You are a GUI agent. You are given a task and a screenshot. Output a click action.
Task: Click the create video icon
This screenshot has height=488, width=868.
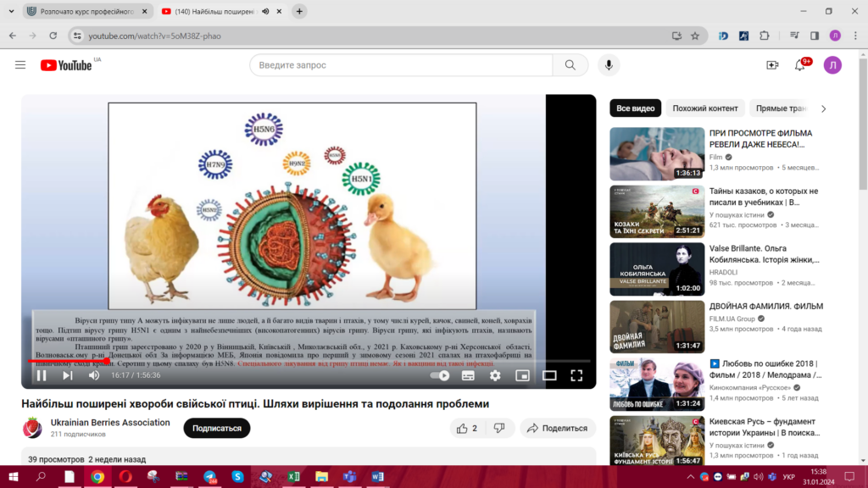pyautogui.click(x=772, y=65)
